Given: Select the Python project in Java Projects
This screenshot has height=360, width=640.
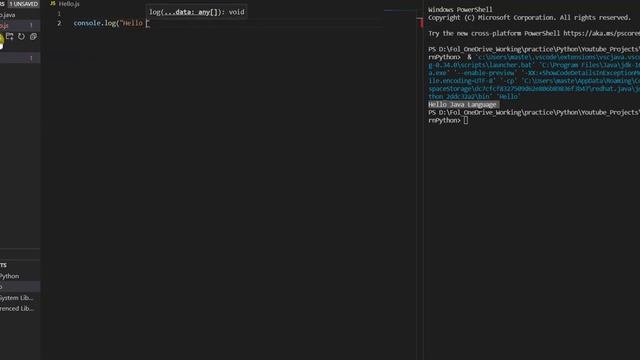Looking at the screenshot, I should (x=20, y=276).
